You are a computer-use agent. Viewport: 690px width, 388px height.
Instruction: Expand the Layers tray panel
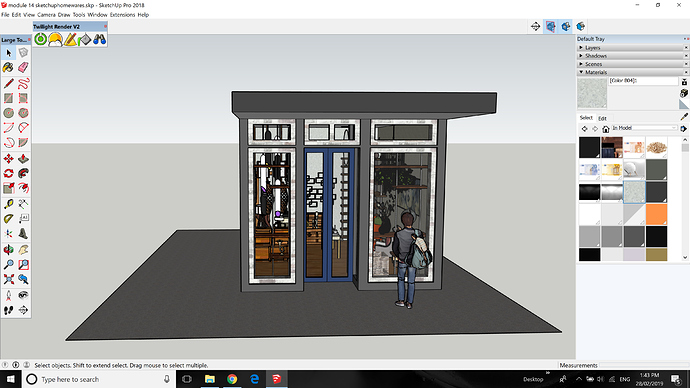coord(581,48)
